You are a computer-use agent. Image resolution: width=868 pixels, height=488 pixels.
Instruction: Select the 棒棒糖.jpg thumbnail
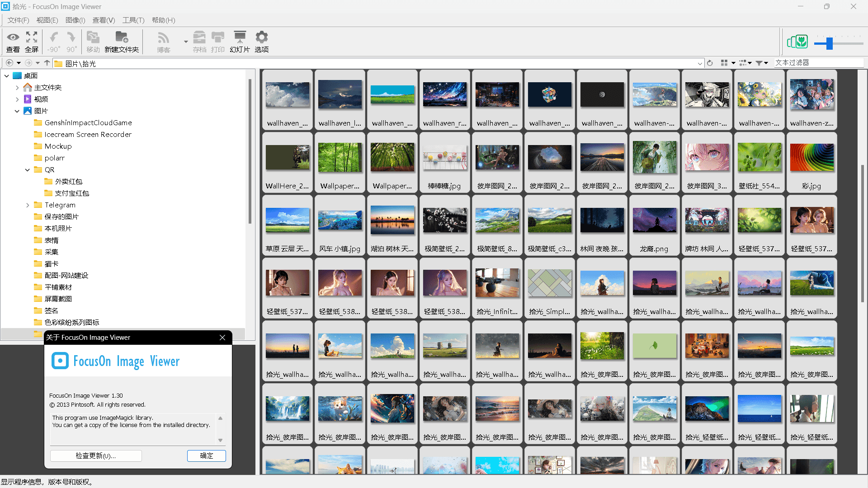pyautogui.click(x=445, y=163)
